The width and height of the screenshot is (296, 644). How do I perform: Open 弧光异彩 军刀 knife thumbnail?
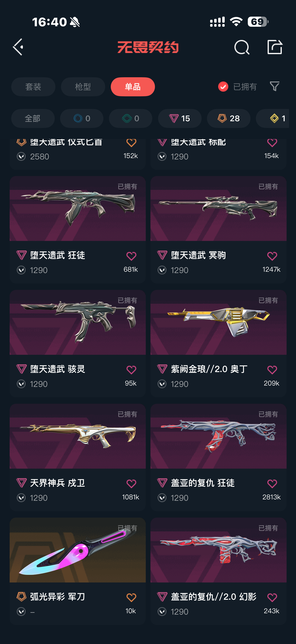pos(78,550)
